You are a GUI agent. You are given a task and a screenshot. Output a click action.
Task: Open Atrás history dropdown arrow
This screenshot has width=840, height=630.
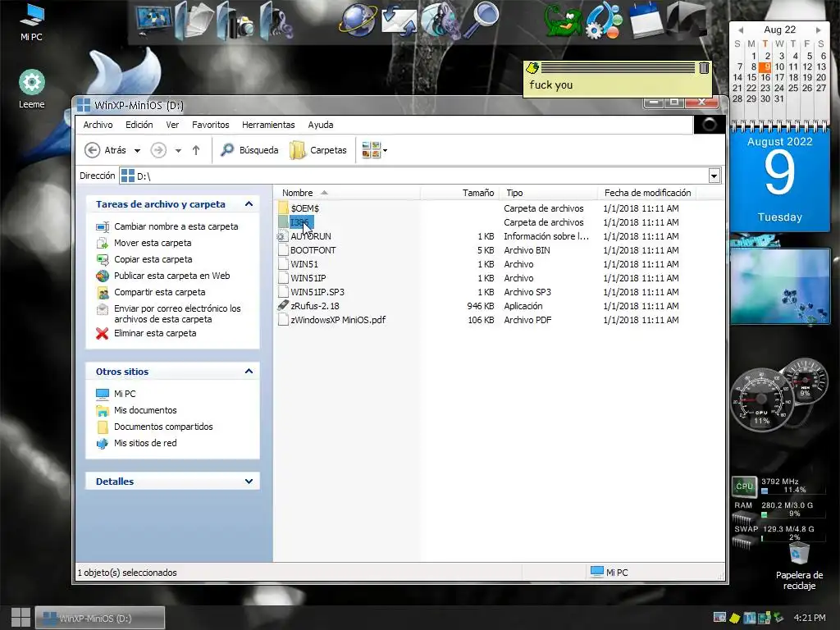point(137,151)
